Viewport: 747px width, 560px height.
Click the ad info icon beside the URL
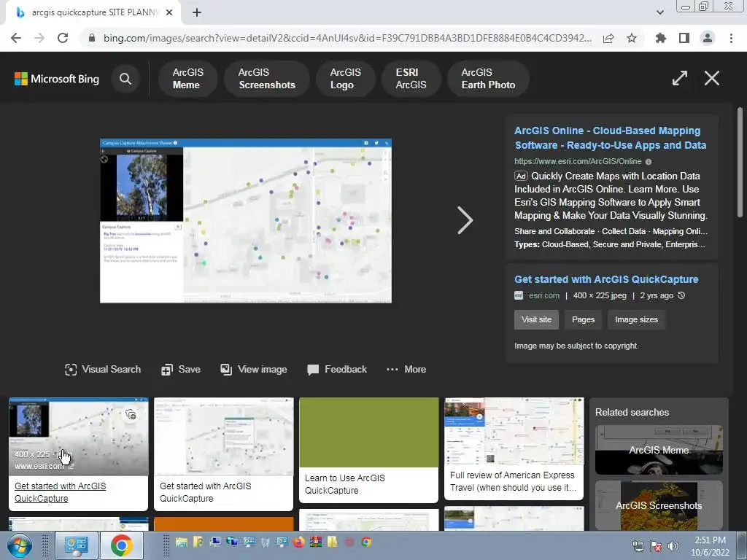[x=649, y=162]
